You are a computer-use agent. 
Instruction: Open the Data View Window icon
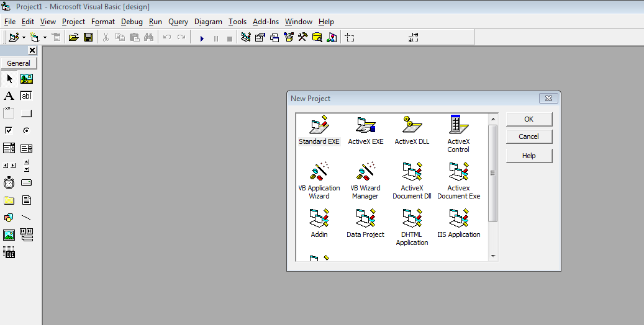(x=317, y=38)
